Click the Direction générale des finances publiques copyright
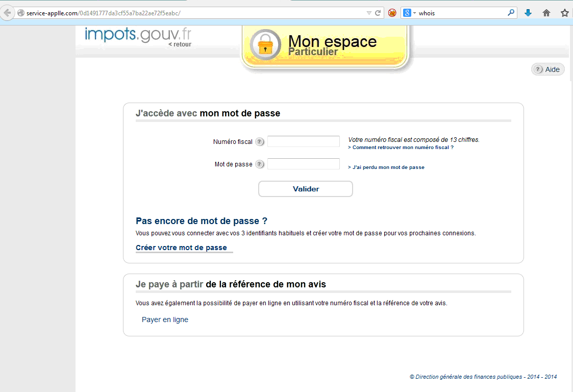Viewport: 573px width, 392px height. 483,377
